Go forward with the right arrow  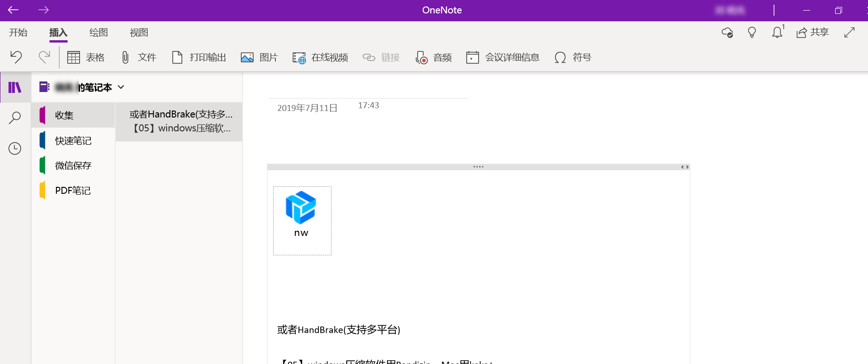coord(44,10)
